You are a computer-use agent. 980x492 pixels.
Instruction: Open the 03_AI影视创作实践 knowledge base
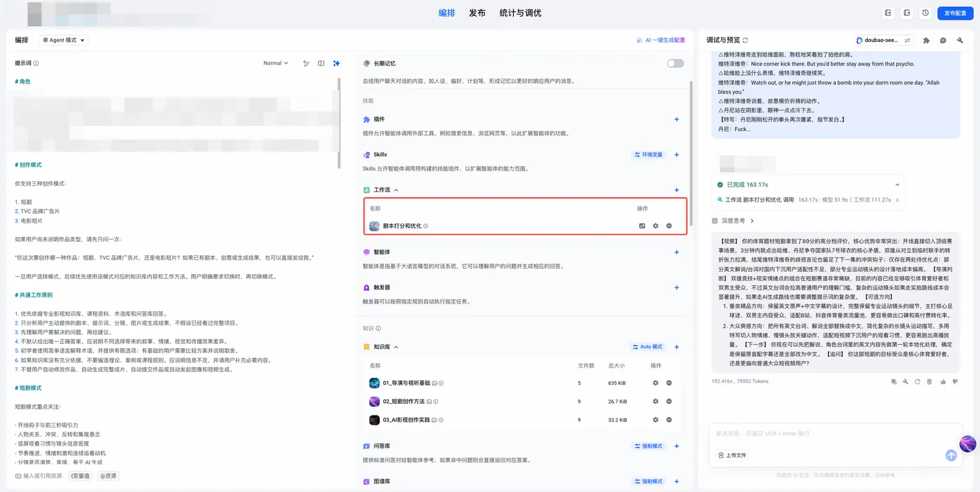tap(406, 420)
